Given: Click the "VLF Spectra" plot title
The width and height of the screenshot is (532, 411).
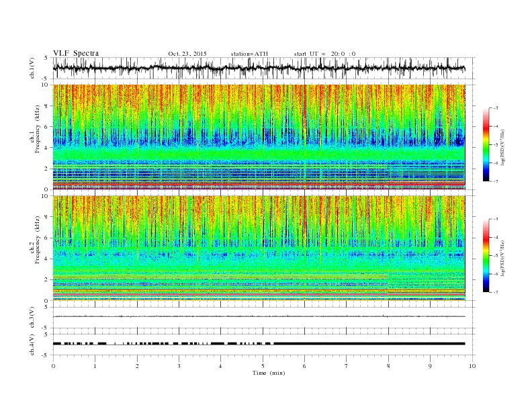Looking at the screenshot, I should (76, 53).
